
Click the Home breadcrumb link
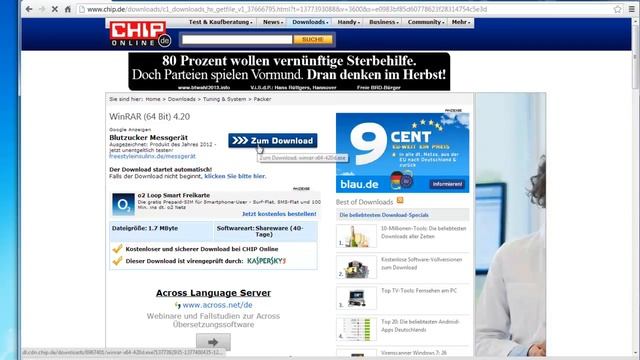pos(153,99)
